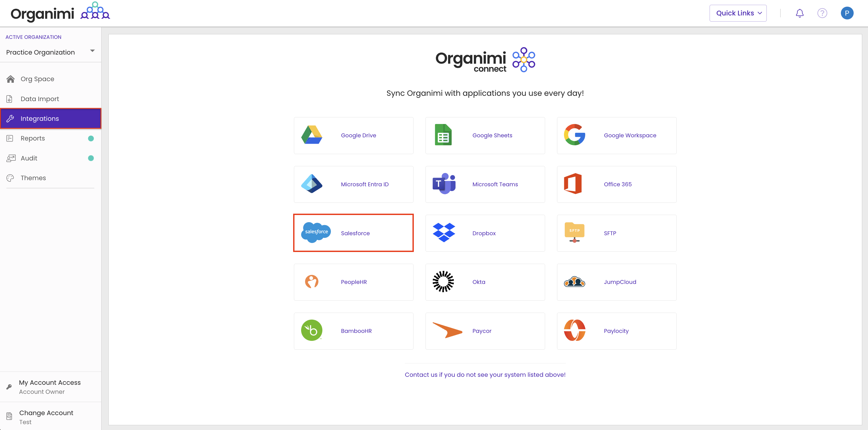The width and height of the screenshot is (868, 430).
Task: Click the SFTP folder icon
Action: tap(574, 232)
